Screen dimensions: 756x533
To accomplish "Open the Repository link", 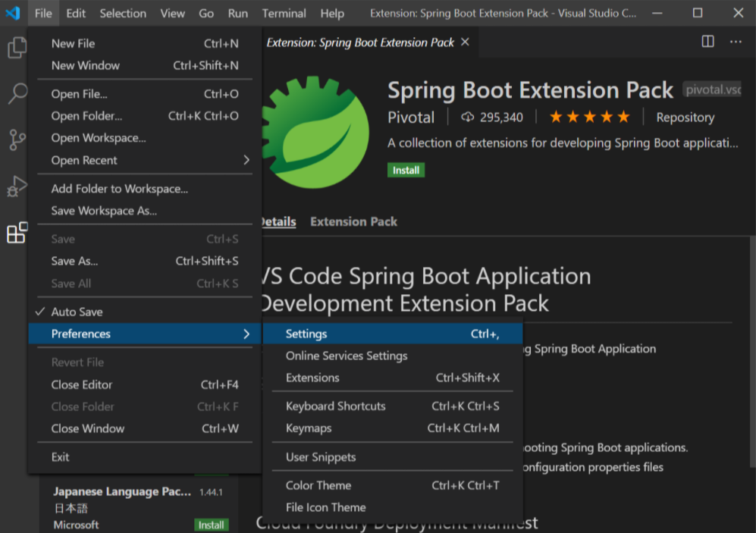I will pyautogui.click(x=685, y=117).
